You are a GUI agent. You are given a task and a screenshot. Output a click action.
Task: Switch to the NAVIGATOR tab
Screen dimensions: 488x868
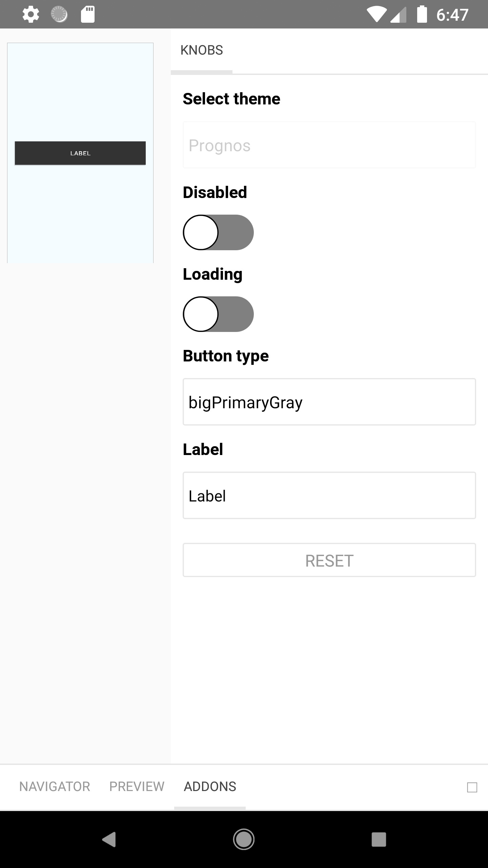tap(55, 786)
